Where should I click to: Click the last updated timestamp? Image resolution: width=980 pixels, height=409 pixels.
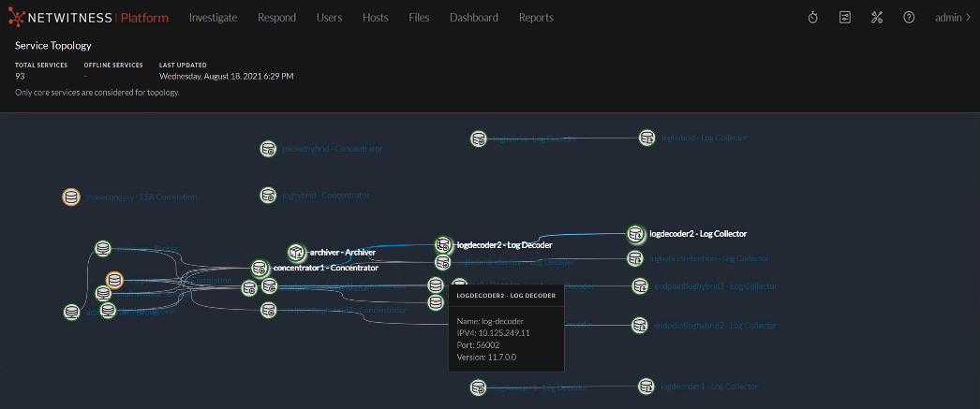226,76
